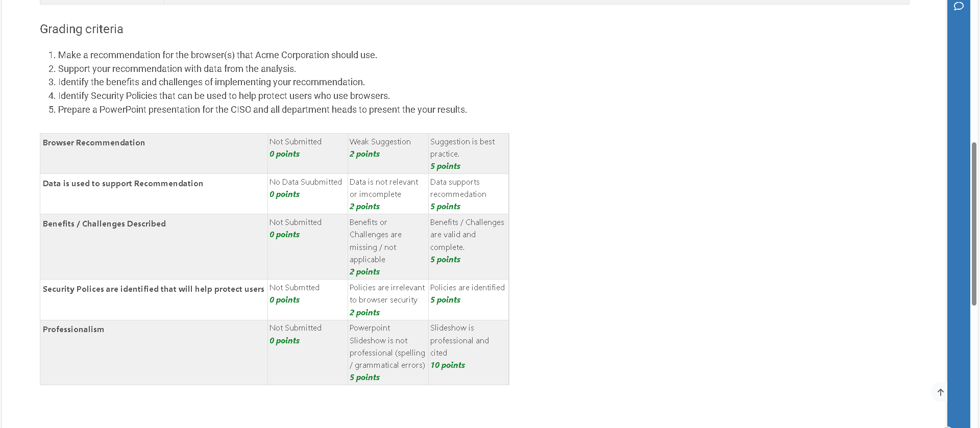This screenshot has height=428, width=980.
Task: Select 'Benefits or Challenges are missing' level
Action: click(x=388, y=246)
